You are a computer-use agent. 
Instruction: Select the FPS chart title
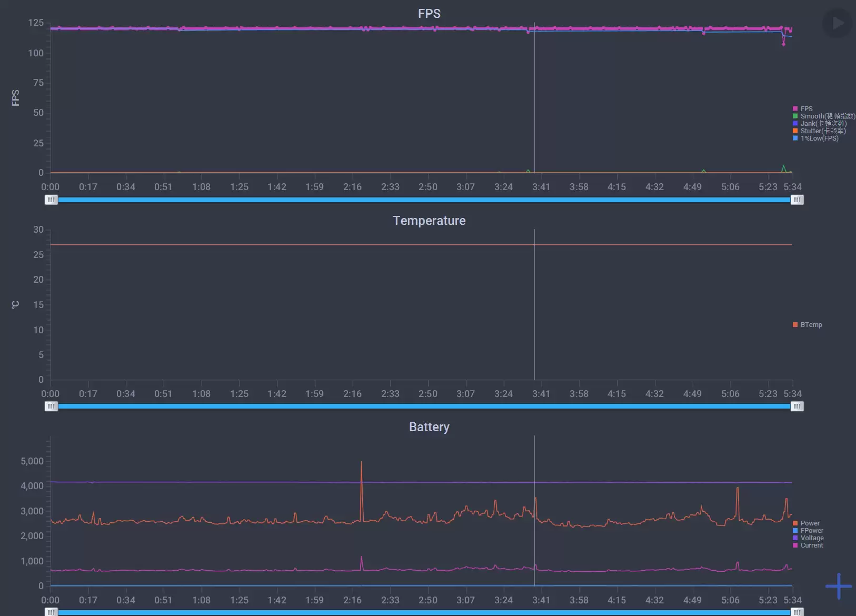tap(429, 13)
